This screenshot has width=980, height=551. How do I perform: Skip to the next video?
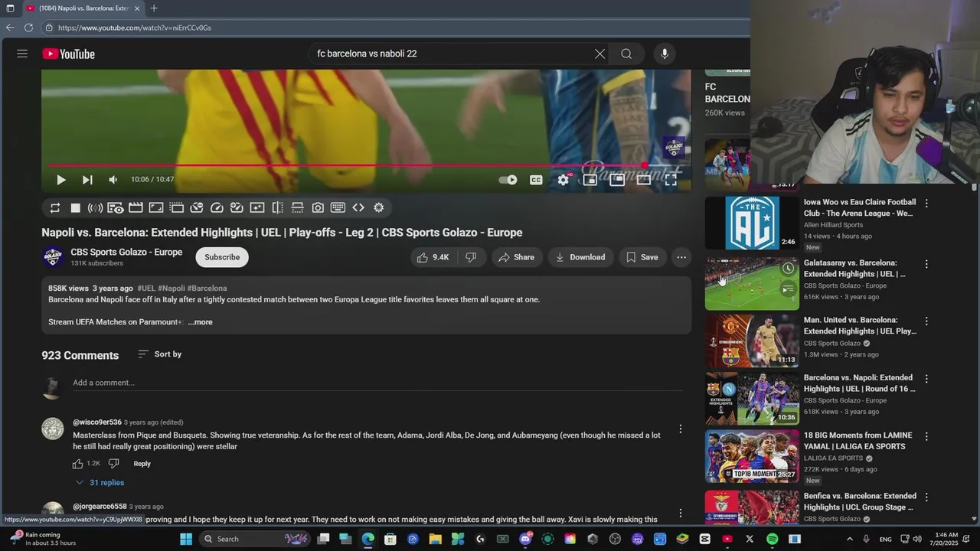[x=87, y=180]
